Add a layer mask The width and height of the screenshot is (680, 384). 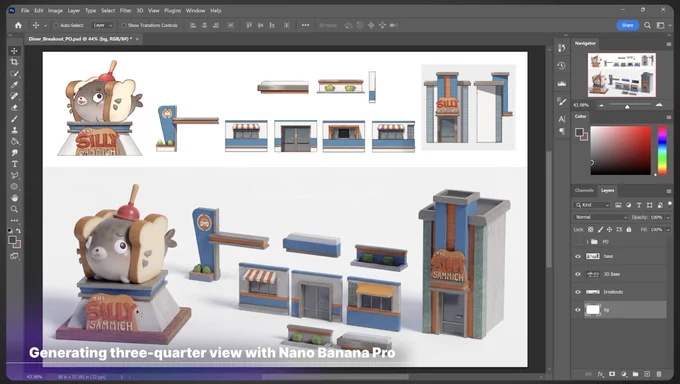pos(612,374)
